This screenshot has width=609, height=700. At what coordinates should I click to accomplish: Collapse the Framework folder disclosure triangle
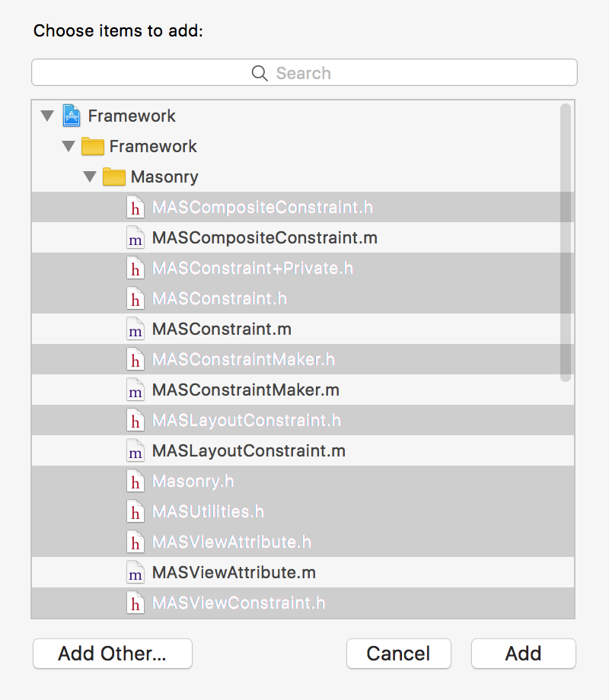pos(69,146)
